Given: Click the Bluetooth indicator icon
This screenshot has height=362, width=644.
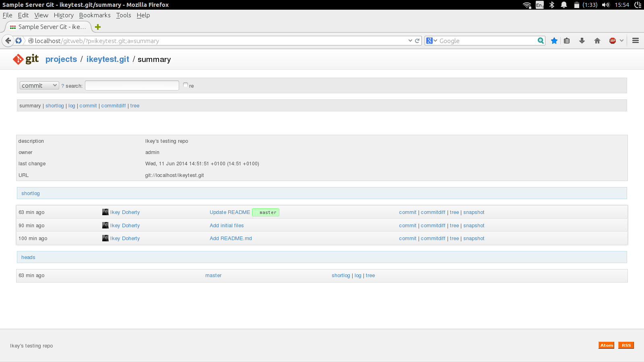Looking at the screenshot, I should pyautogui.click(x=552, y=5).
